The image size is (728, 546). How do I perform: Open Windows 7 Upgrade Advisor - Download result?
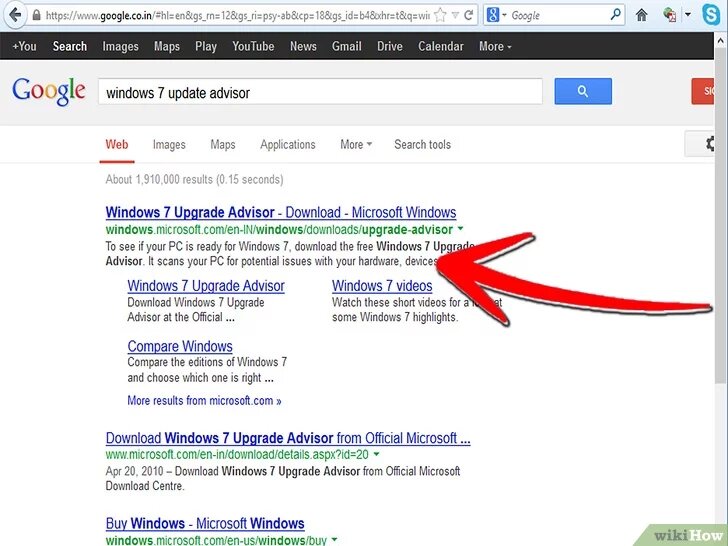[281, 212]
